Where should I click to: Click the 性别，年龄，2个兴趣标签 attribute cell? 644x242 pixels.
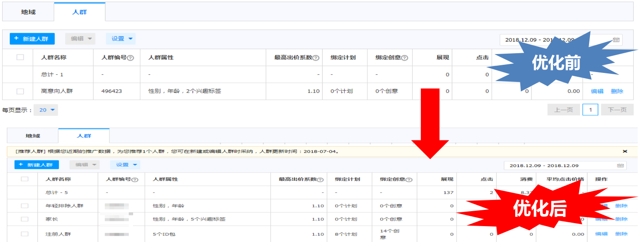(185, 91)
